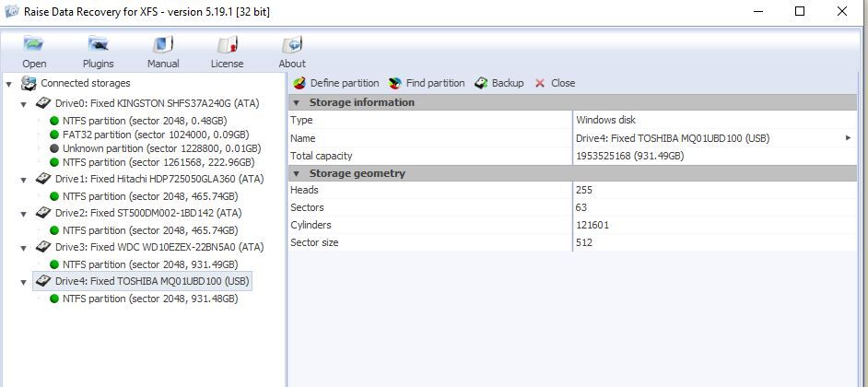Collapse the Drive3 WDC node arrow
Image resolution: width=868 pixels, height=387 pixels.
coord(23,248)
